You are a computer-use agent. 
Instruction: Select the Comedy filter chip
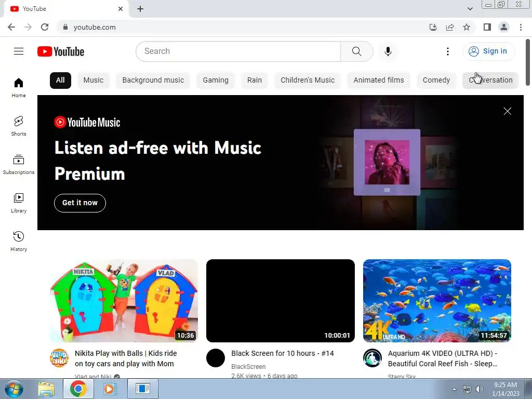[x=436, y=81]
